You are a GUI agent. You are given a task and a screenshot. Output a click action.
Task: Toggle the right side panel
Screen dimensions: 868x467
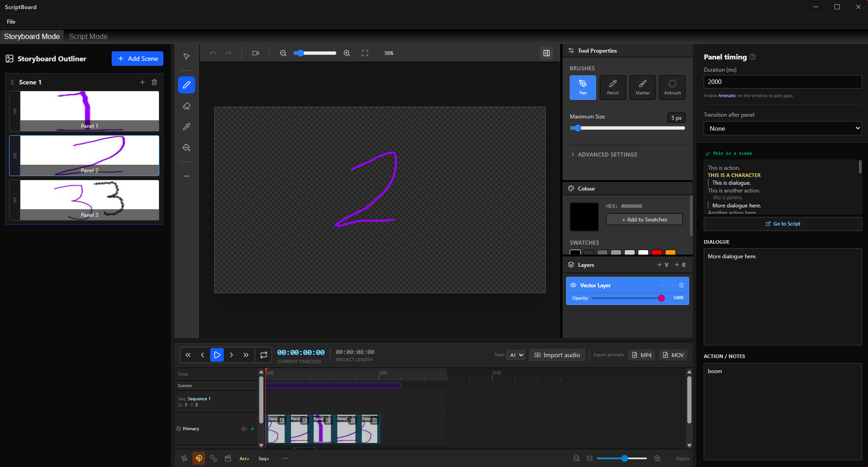coord(547,53)
